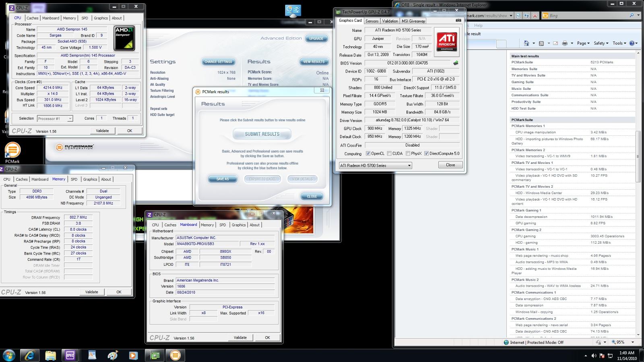Open the WordPad taskbar icon
Screen dimensions: 644x362
[x=92, y=355]
